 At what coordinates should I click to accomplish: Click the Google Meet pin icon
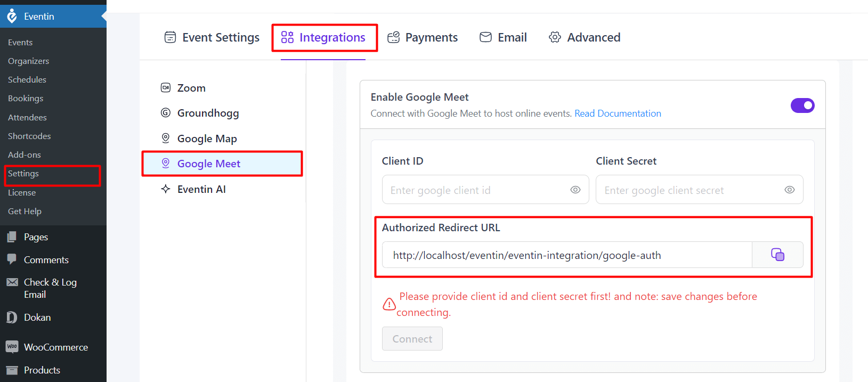[x=166, y=163]
